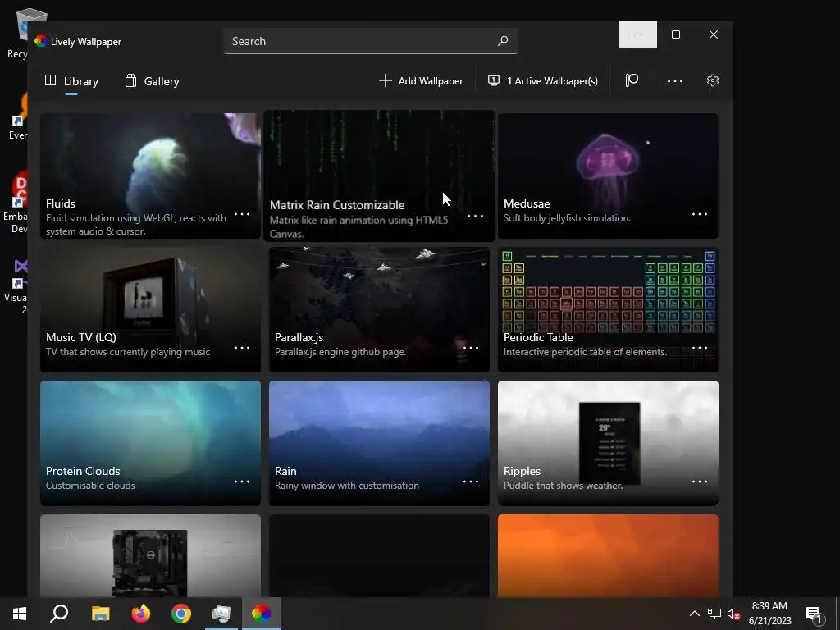Screen dimensions: 840x630
Task: Select the Ripples wallpaper
Action: click(x=608, y=443)
